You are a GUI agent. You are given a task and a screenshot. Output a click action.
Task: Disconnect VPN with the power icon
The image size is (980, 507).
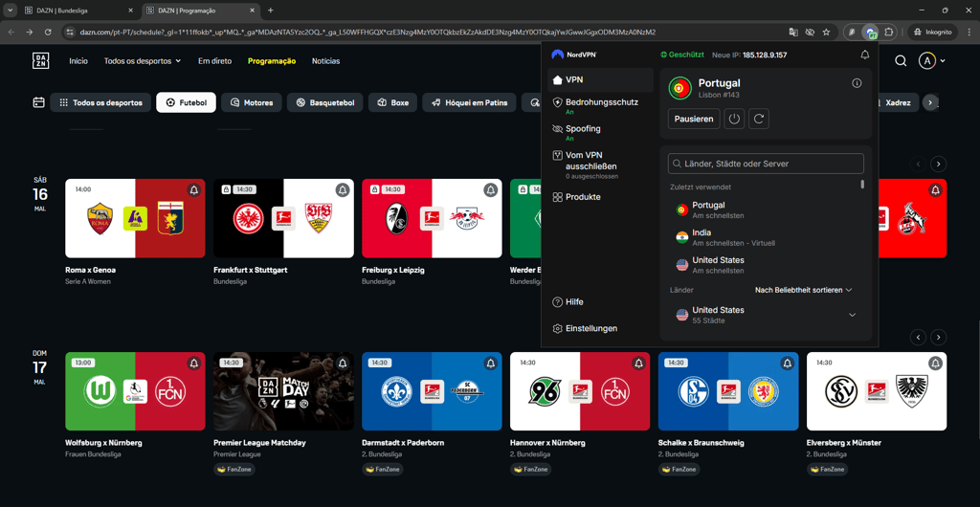[734, 119]
